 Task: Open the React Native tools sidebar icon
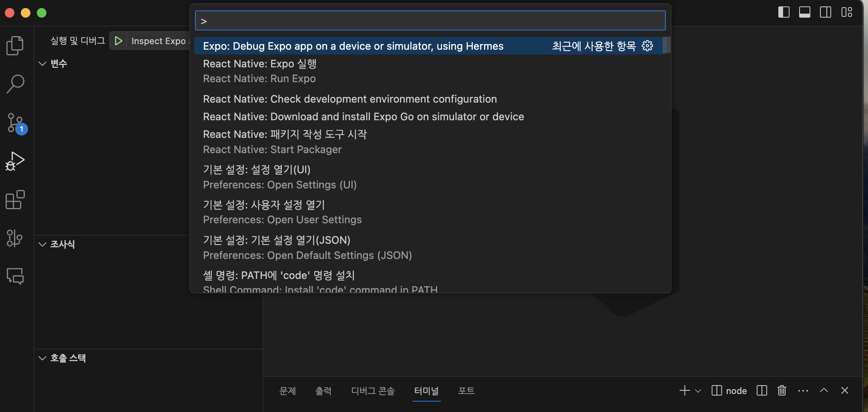[x=15, y=238]
